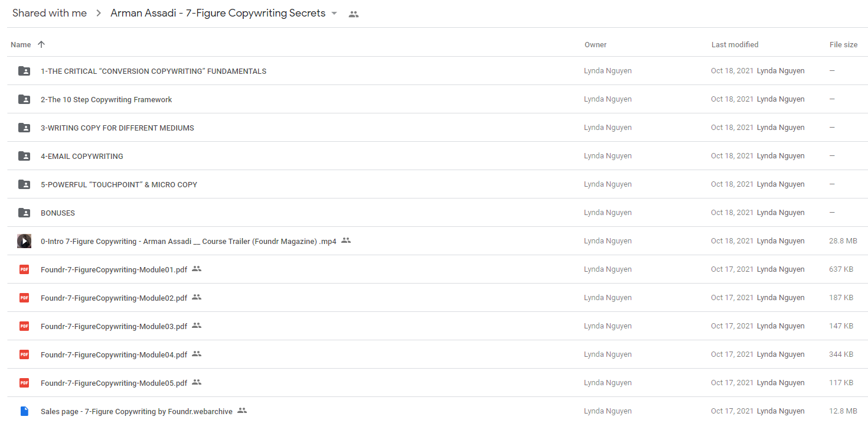Click Oct 17, 2021 date in Module03.pdf row
Image resolution: width=868 pixels, height=423 pixels.
(732, 326)
